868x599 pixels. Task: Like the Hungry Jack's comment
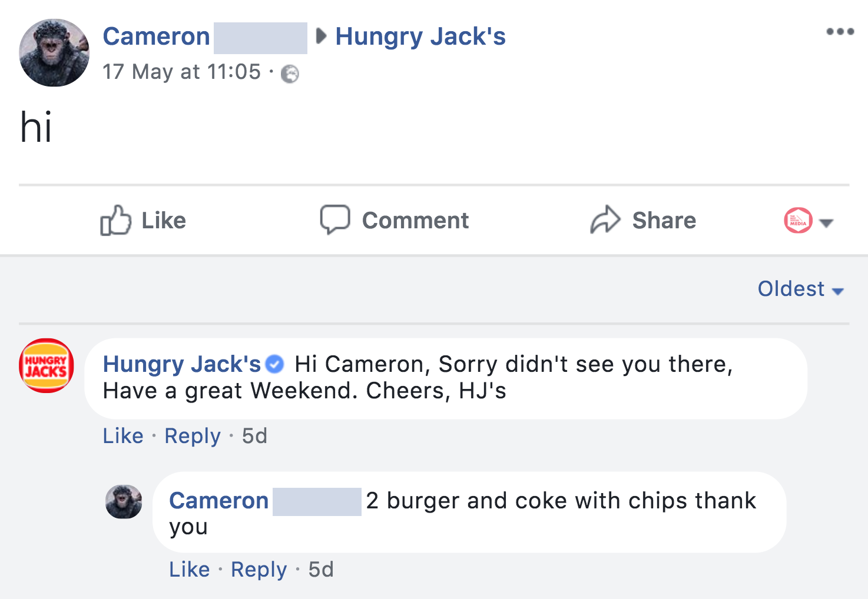click(x=123, y=436)
